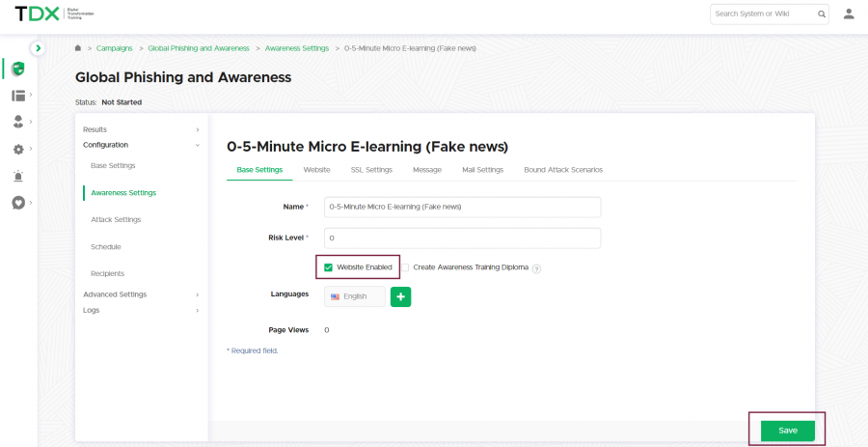This screenshot has width=868, height=447.
Task: Uncheck the Website Enabled checkbox
Action: 329,267
